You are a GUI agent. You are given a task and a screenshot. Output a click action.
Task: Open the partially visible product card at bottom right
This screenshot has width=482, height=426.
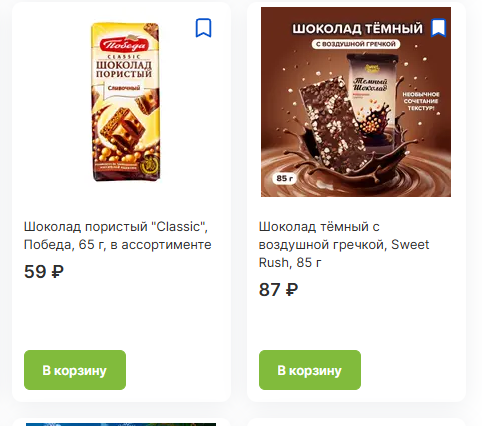click(x=356, y=422)
